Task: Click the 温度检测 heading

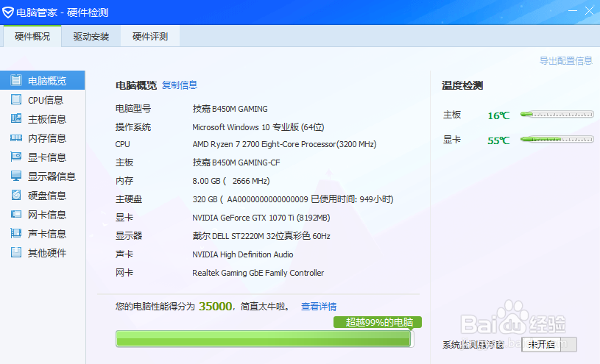Action: (462, 85)
